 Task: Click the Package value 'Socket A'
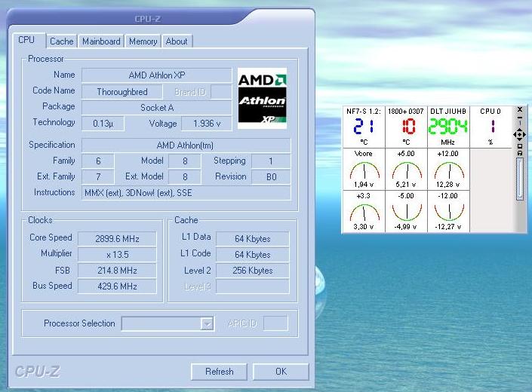(x=157, y=108)
